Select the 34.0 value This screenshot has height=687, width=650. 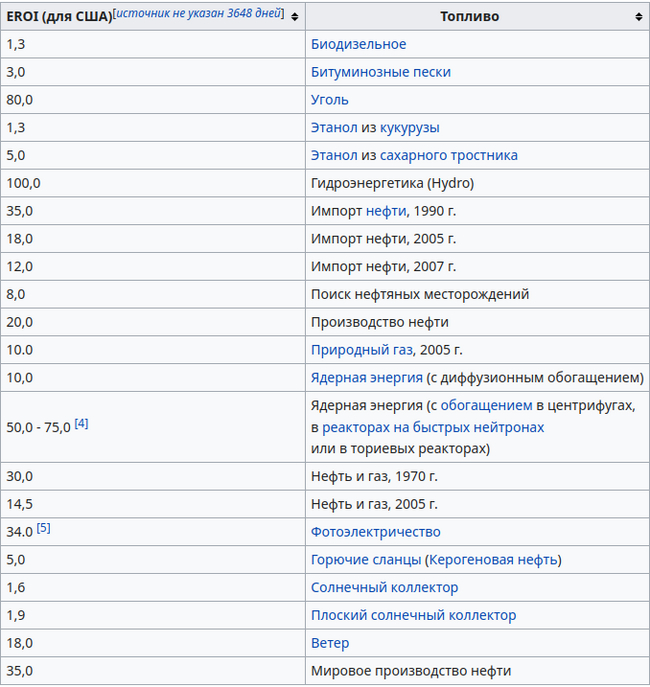click(19, 532)
